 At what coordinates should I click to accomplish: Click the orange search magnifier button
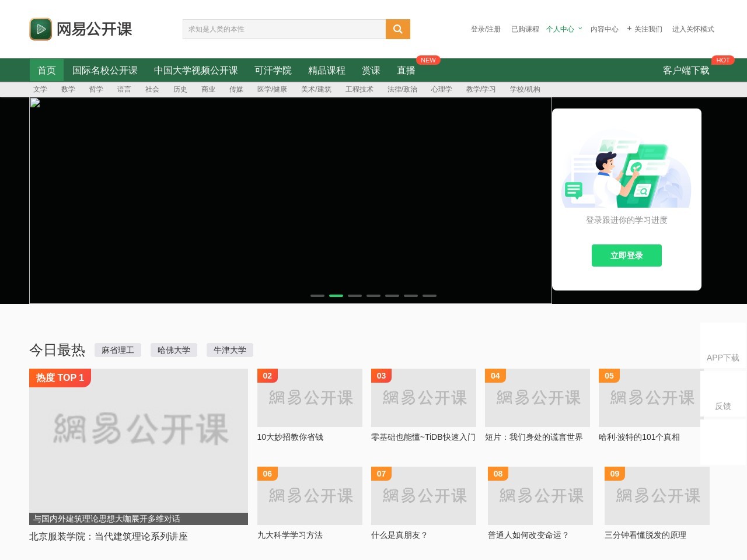(x=397, y=29)
